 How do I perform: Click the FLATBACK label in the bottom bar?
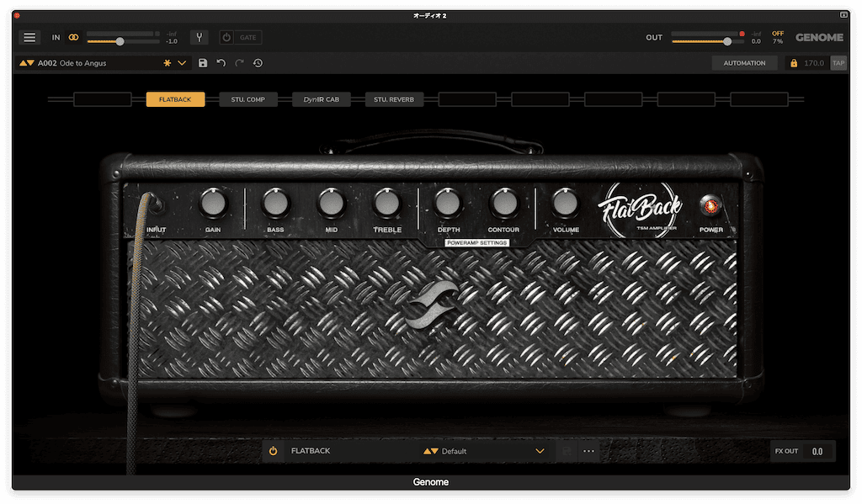[x=311, y=451]
